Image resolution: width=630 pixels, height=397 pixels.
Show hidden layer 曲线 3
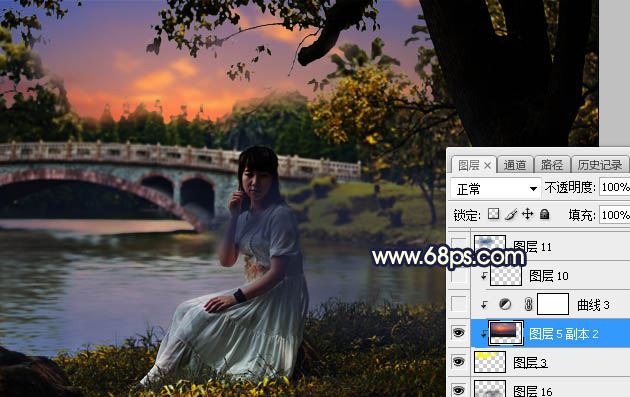point(458,304)
